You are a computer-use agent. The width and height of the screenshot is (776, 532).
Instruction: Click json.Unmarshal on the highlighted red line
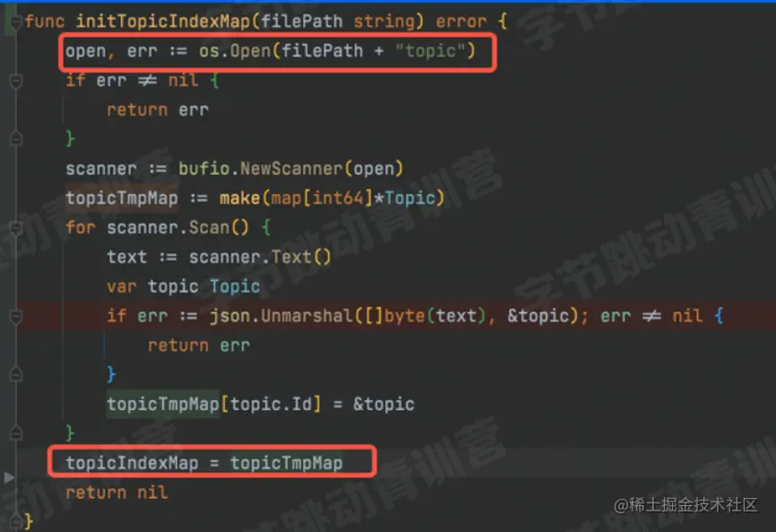[x=281, y=316]
